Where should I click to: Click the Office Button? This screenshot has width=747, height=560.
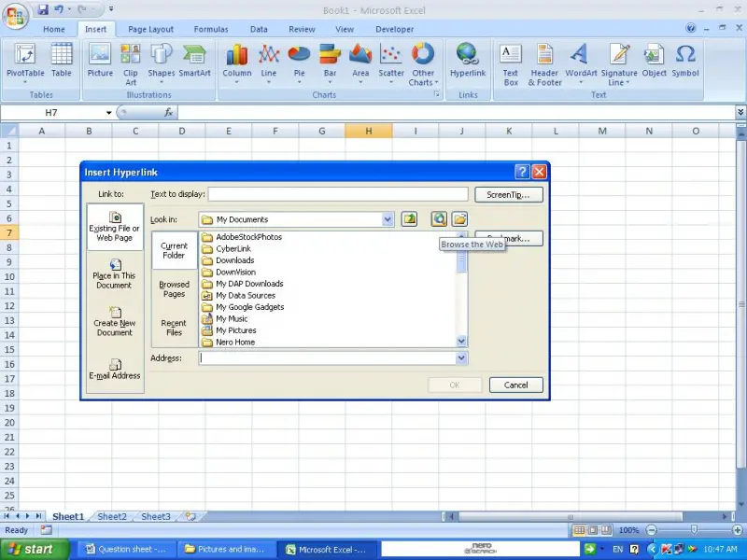(15, 15)
